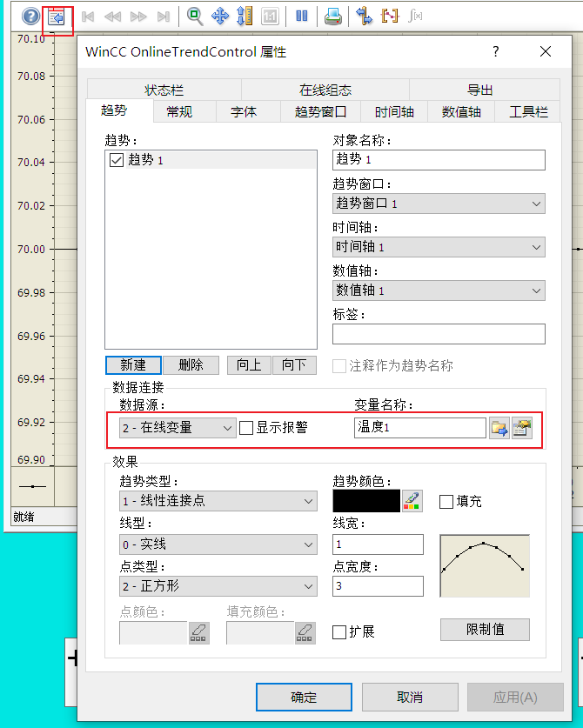Image resolution: width=583 pixels, height=728 pixels.
Task: Enable the 扩展 checkbox
Action: tap(339, 632)
